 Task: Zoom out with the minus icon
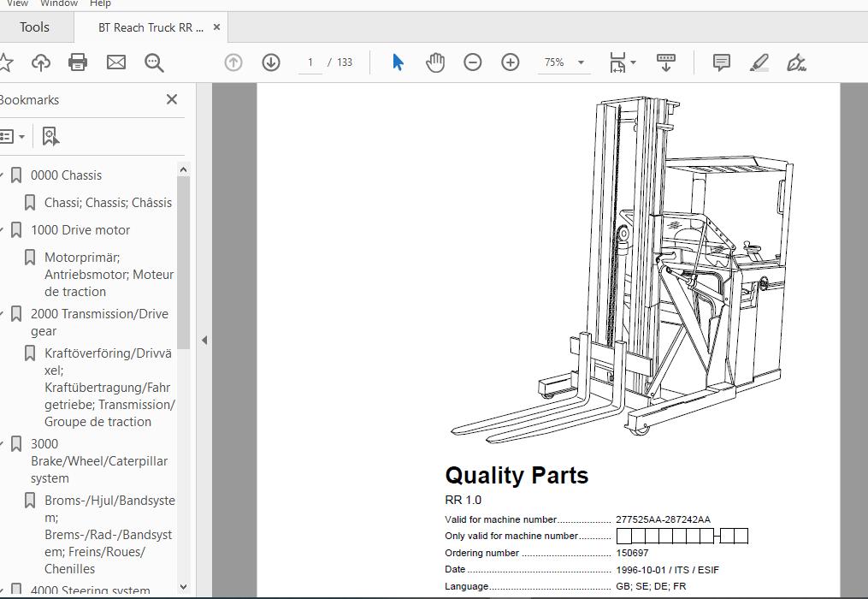click(x=473, y=62)
